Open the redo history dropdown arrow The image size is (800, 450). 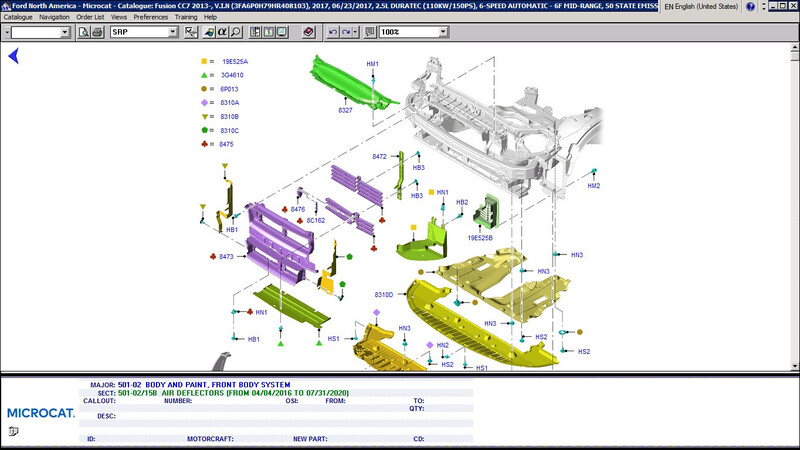pos(356,32)
